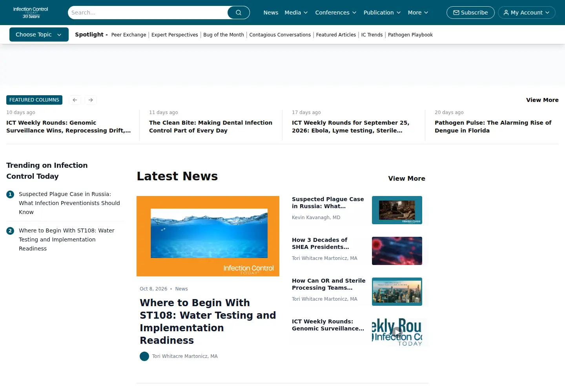
Task: Open the My Account dropdown
Action: [x=527, y=13]
